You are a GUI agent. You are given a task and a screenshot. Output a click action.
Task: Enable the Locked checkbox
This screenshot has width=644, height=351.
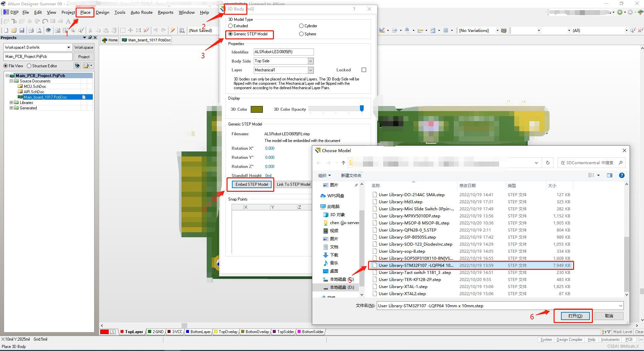pyautogui.click(x=364, y=70)
